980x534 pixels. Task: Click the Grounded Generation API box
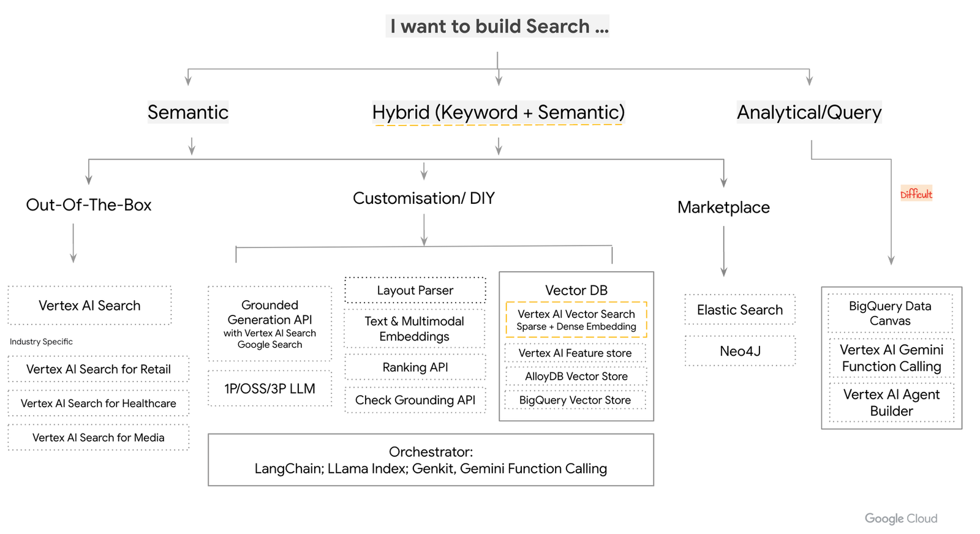[270, 324]
